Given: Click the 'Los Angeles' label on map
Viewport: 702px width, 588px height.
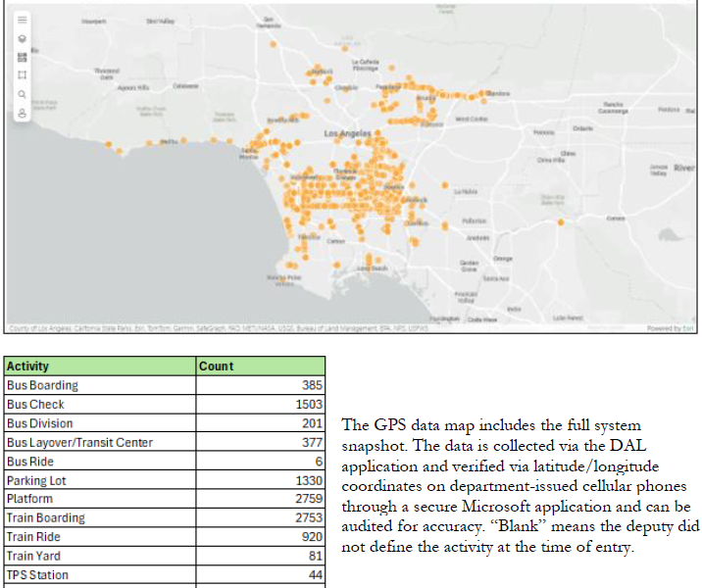Looking at the screenshot, I should 347,132.
